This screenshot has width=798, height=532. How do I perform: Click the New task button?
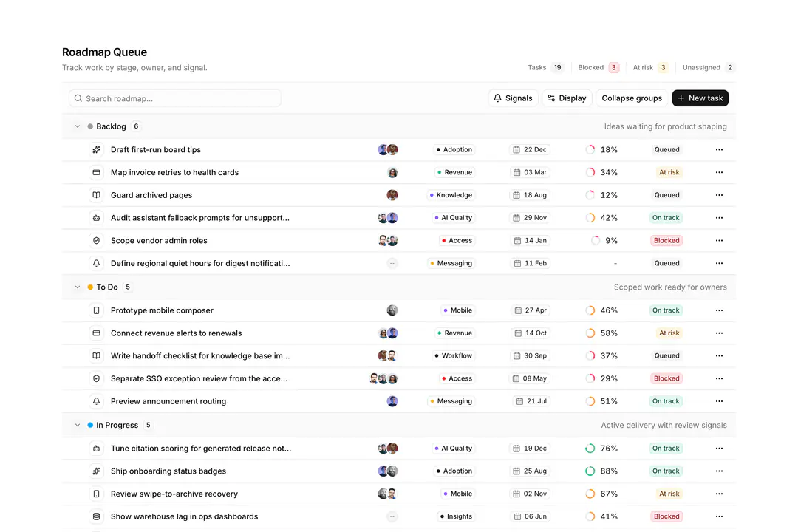point(700,98)
